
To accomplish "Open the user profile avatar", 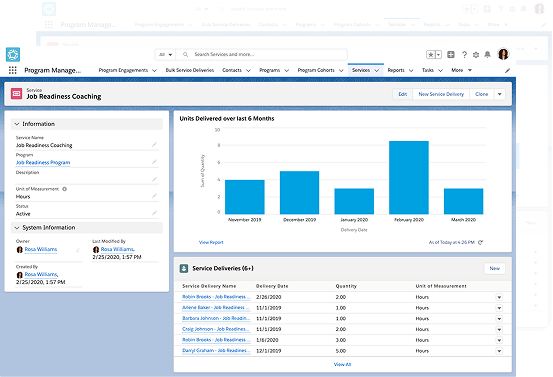I will pos(503,54).
